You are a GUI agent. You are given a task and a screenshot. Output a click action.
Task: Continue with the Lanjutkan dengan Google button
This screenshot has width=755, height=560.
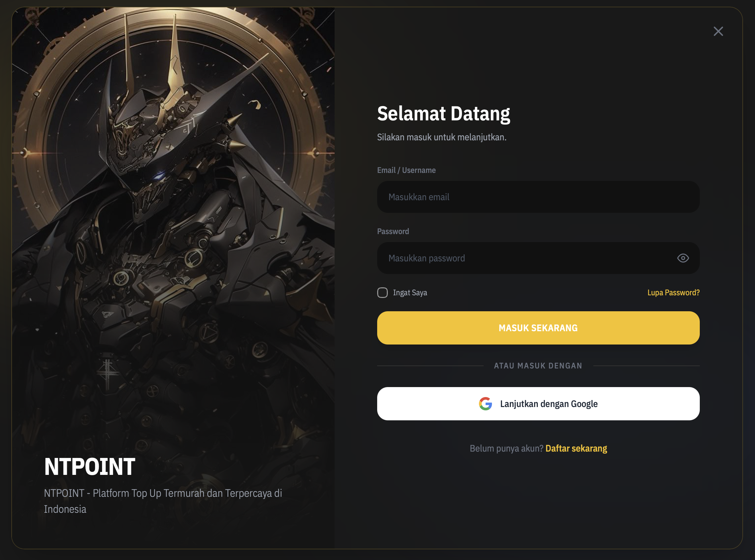tap(538, 404)
